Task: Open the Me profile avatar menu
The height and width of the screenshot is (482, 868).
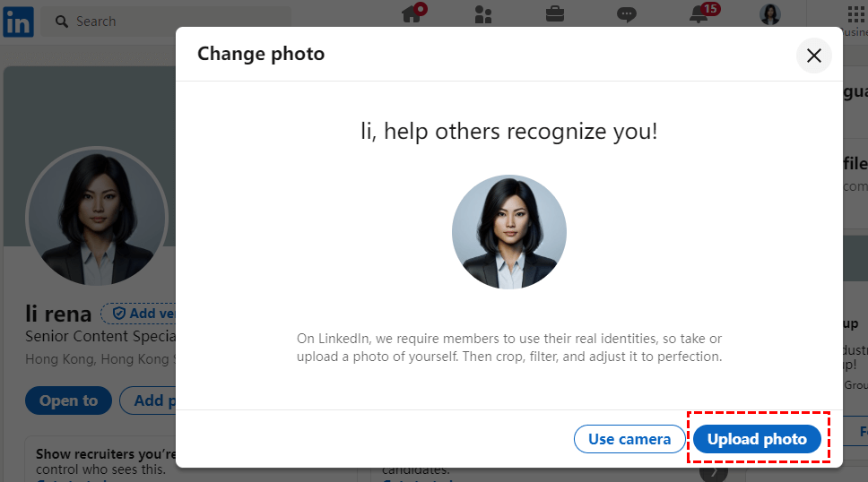Action: (770, 14)
